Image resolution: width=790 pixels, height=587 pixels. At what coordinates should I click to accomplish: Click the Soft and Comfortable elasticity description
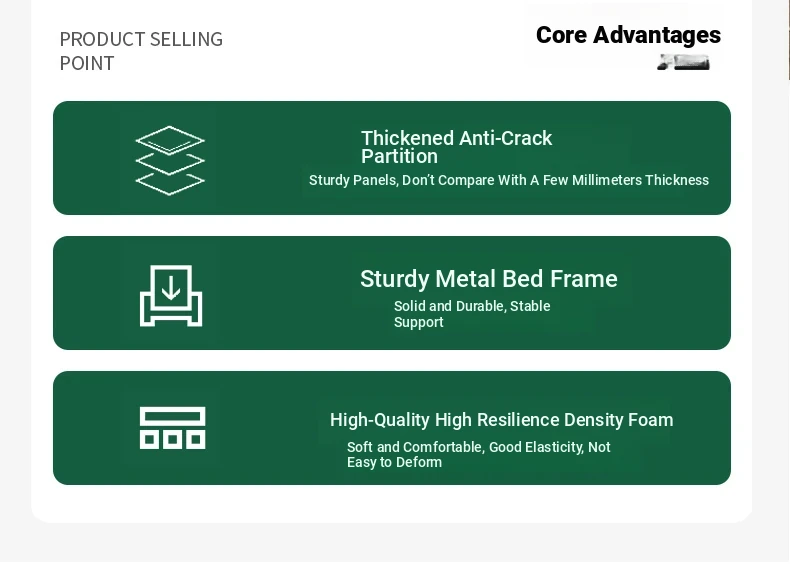[479, 454]
